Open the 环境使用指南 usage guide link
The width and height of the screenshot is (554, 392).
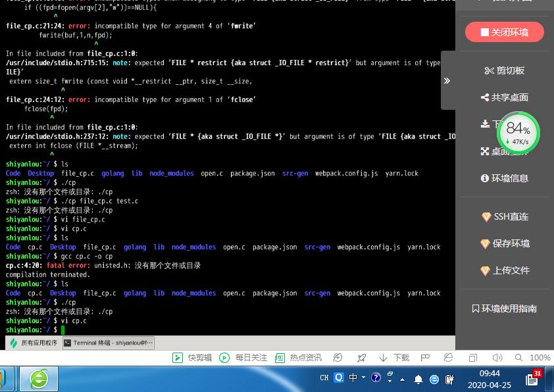pyautogui.click(x=505, y=308)
